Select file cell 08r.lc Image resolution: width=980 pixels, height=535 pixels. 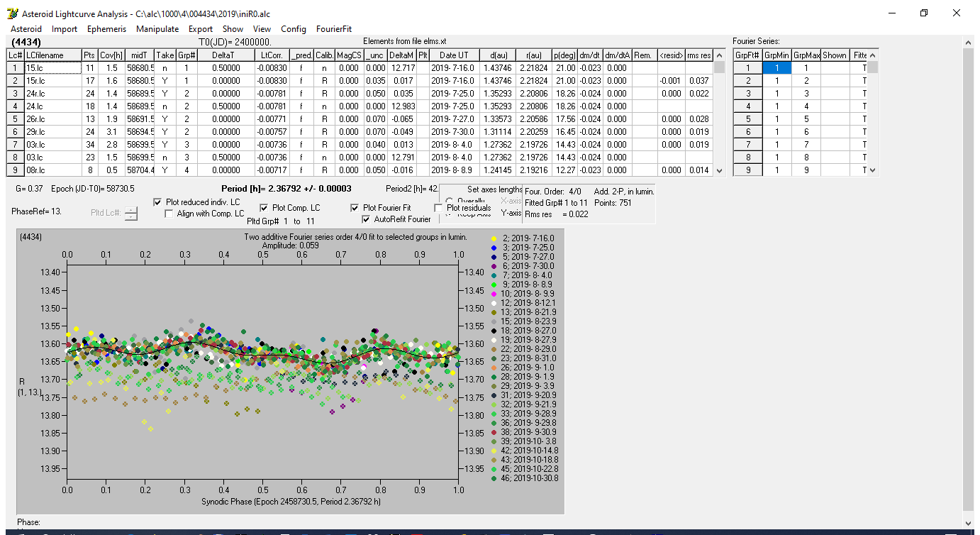52,170
